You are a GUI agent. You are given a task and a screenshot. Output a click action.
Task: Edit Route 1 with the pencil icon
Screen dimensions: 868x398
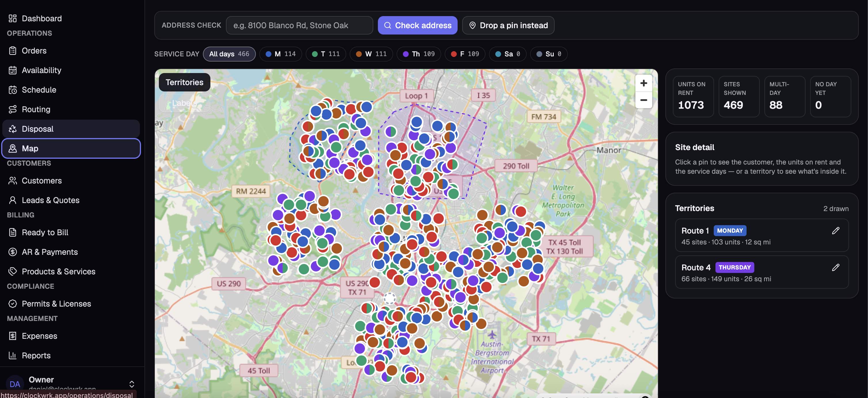click(x=836, y=231)
